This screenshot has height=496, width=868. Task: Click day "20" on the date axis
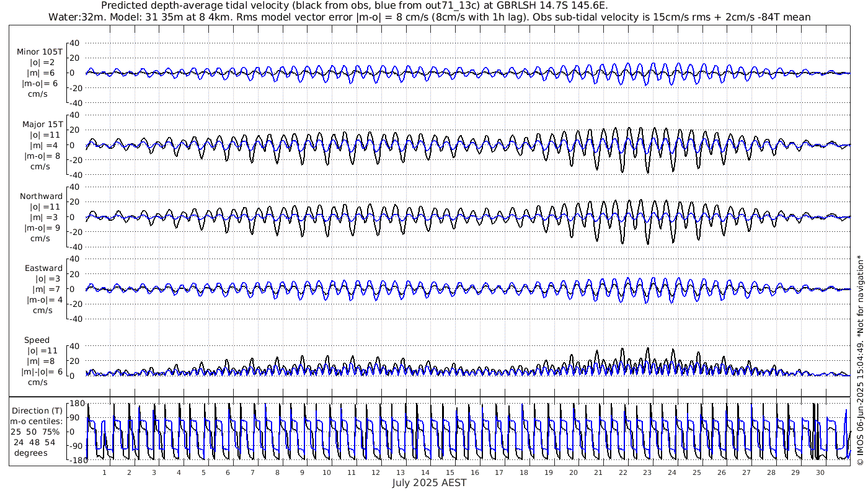point(573,472)
